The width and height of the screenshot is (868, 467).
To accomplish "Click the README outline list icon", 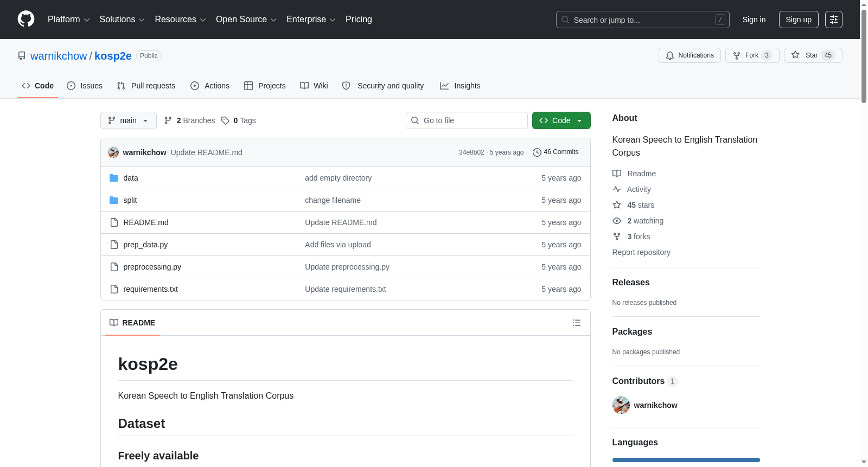I will [577, 323].
